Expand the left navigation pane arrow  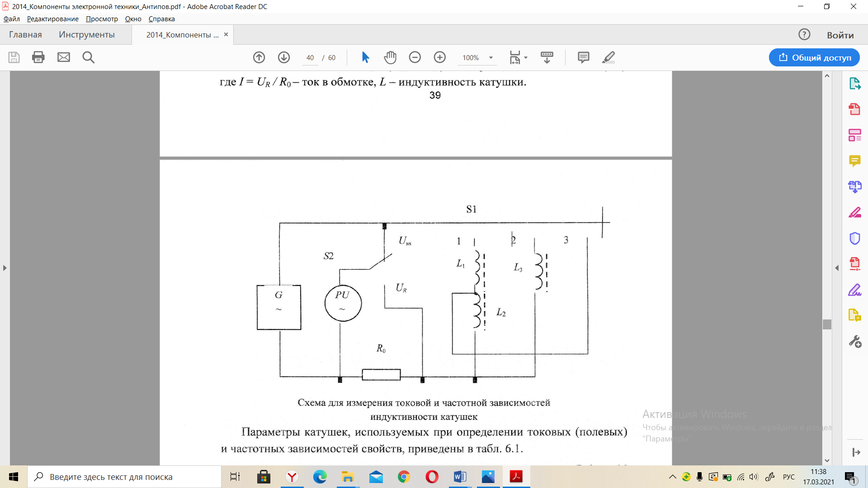(x=5, y=268)
